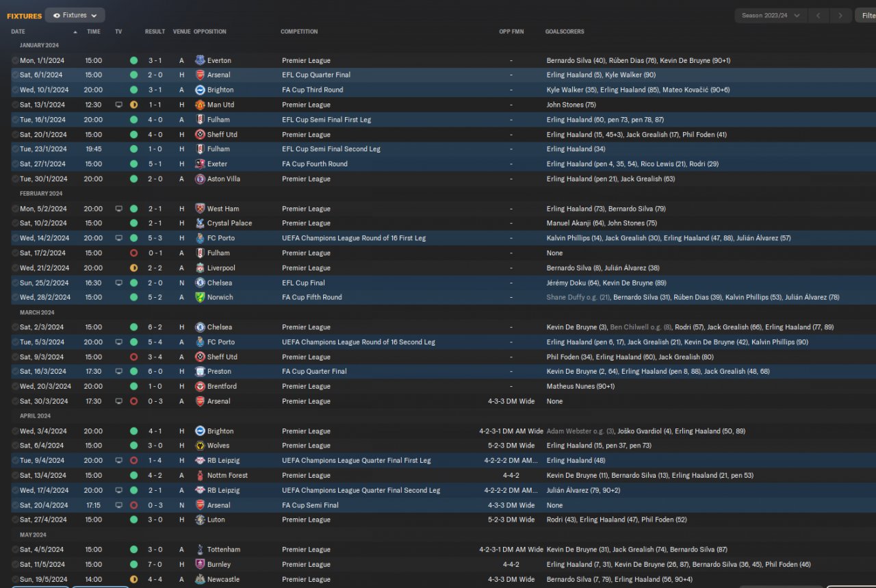The height and width of the screenshot is (588, 876).
Task: Click goalscorer Matheus Nunes (90+1)
Action: [580, 386]
